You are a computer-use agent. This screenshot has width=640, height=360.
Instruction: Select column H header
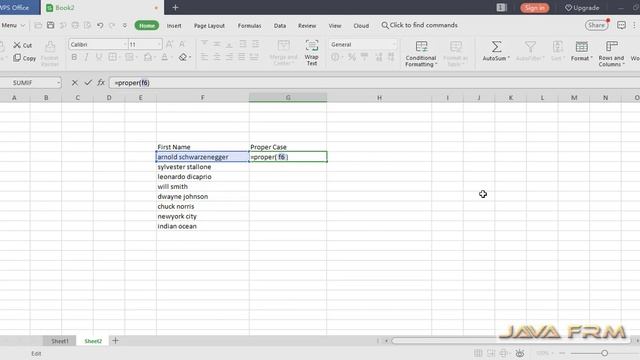pyautogui.click(x=379, y=98)
